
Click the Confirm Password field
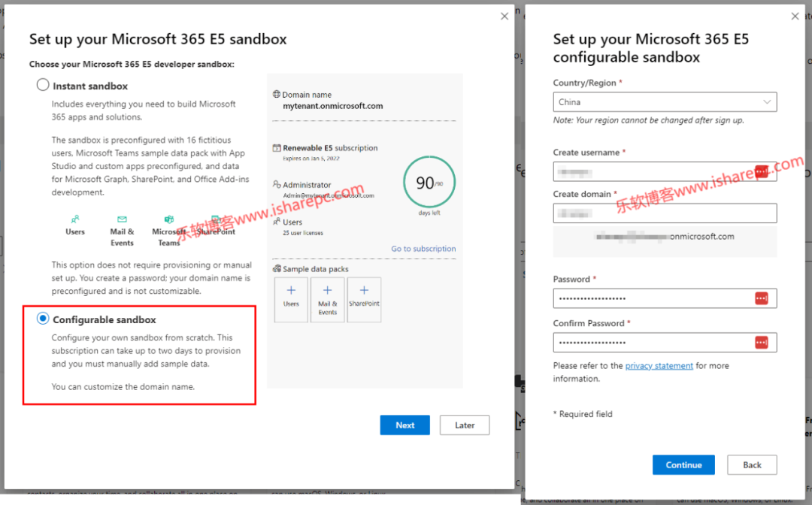tap(653, 343)
